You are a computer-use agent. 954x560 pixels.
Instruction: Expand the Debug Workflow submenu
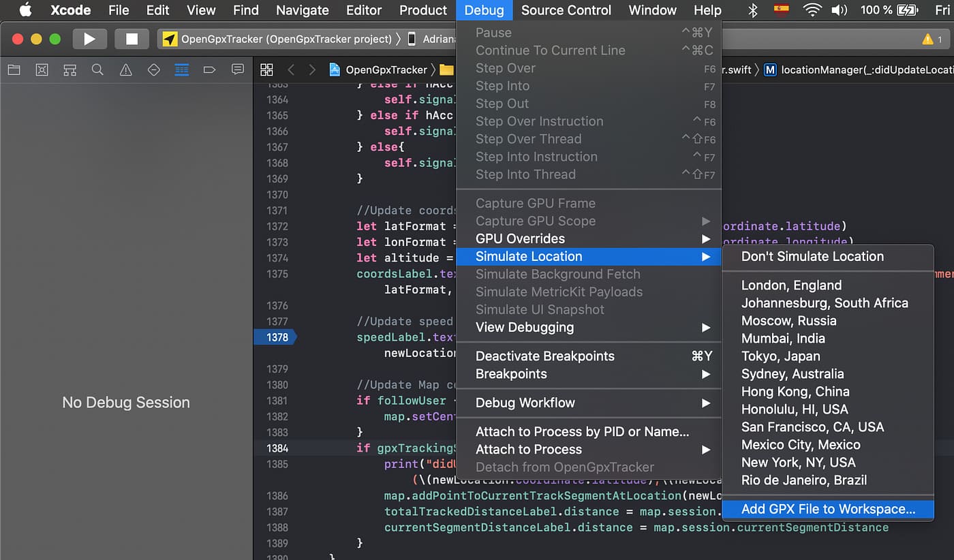click(588, 403)
